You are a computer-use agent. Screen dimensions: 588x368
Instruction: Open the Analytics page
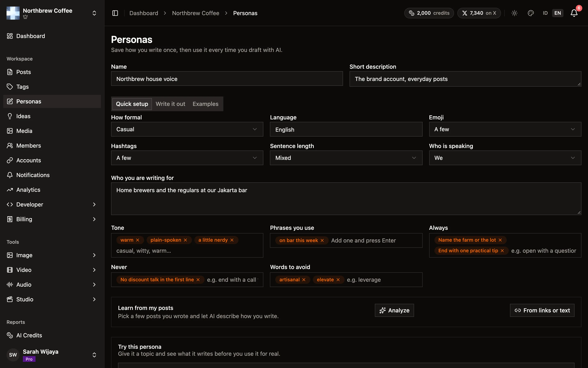[52, 190]
